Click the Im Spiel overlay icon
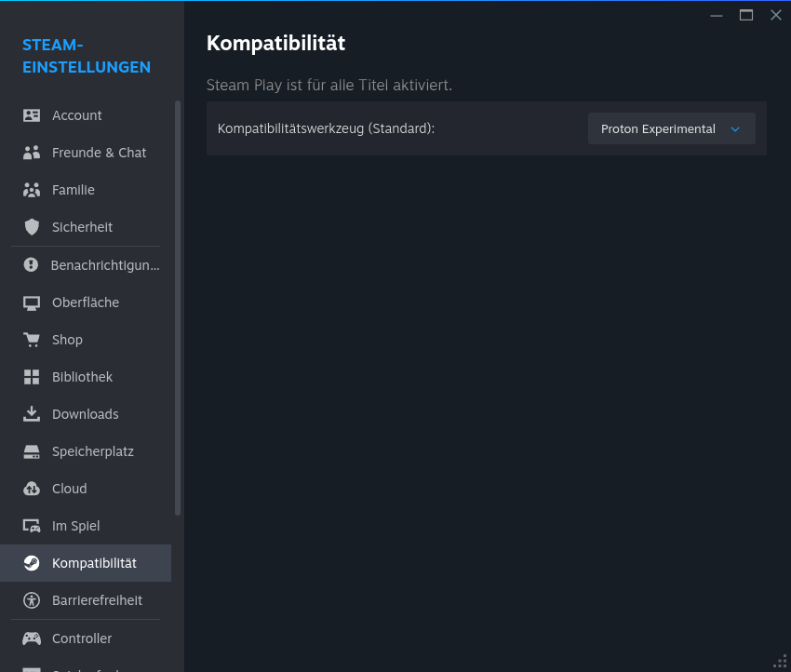791x672 pixels. 32,526
